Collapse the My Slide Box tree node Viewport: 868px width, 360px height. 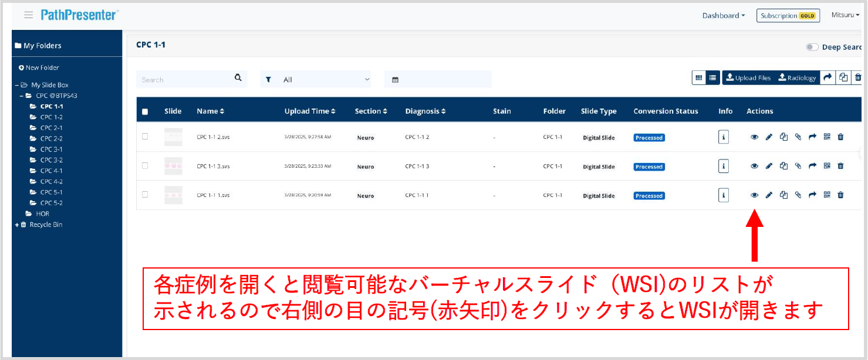point(17,85)
